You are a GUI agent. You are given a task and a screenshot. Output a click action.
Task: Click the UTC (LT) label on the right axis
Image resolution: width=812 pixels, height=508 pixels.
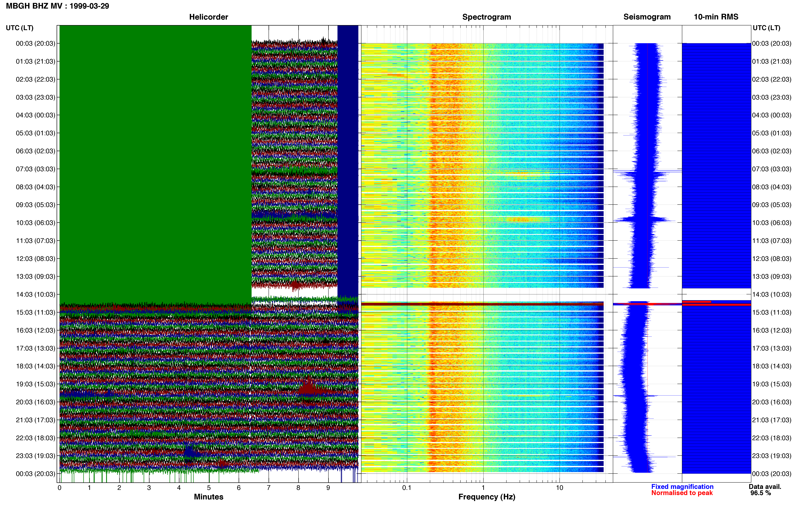(766, 28)
